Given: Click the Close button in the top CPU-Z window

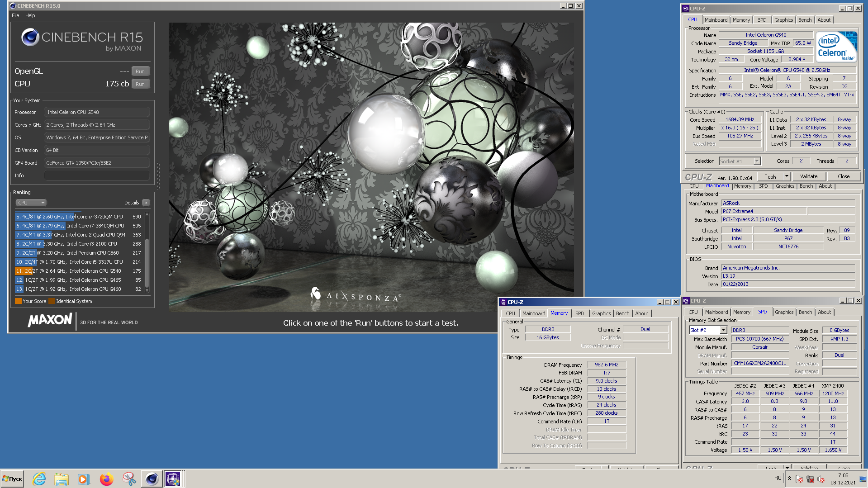Looking at the screenshot, I should tap(844, 177).
